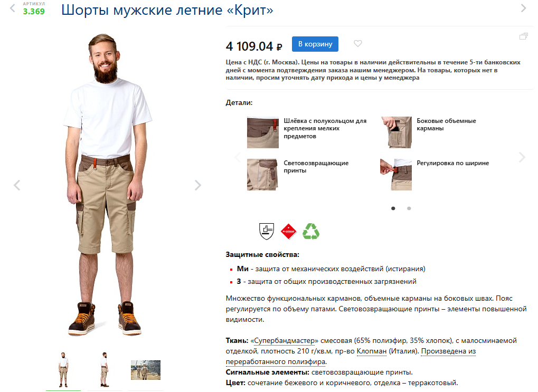This screenshot has height=392, width=538.
Task: Open the protective shield certification icon
Action: (267, 231)
